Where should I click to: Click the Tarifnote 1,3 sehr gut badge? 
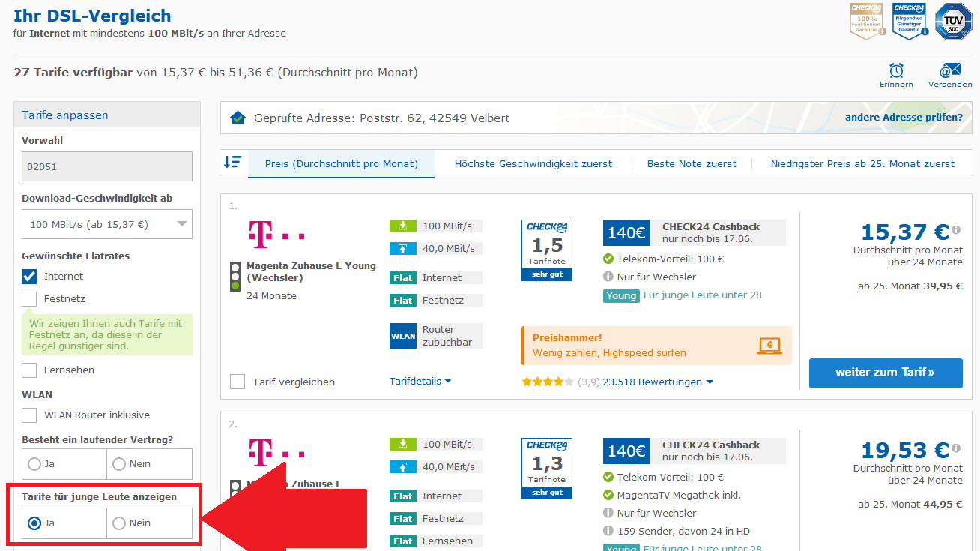point(547,469)
